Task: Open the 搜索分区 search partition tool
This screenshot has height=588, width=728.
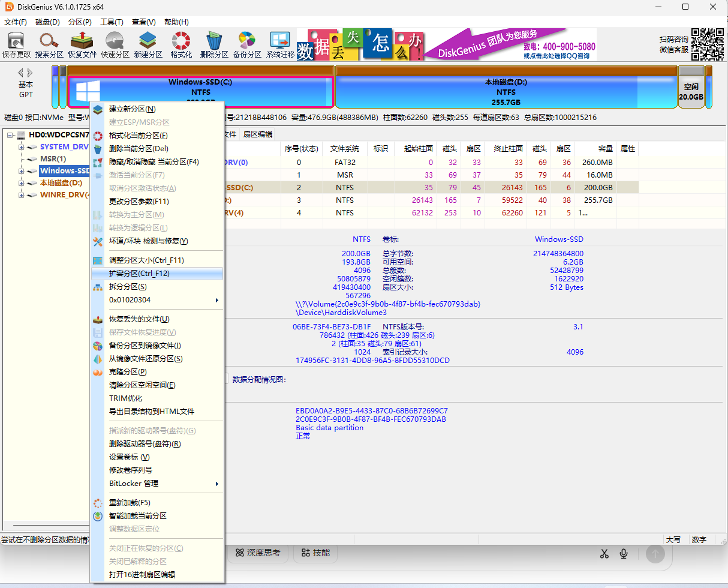Action: pyautogui.click(x=49, y=44)
